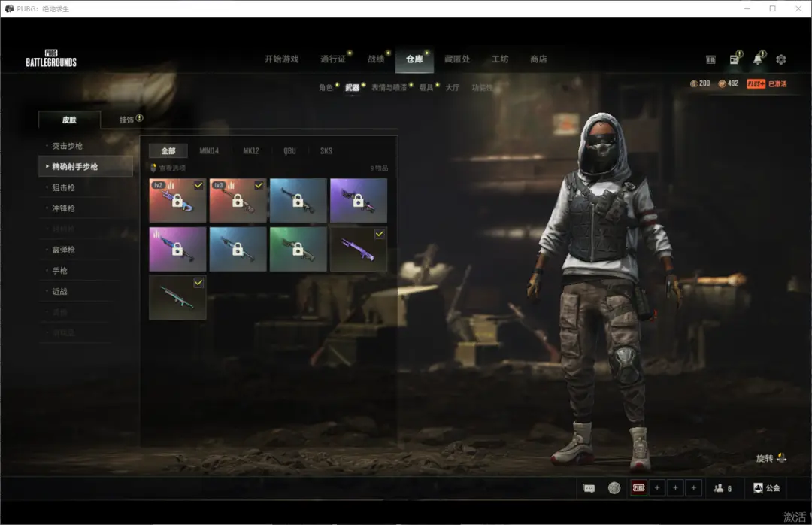Click the lock icon on the Lv3 skin

[238, 201]
